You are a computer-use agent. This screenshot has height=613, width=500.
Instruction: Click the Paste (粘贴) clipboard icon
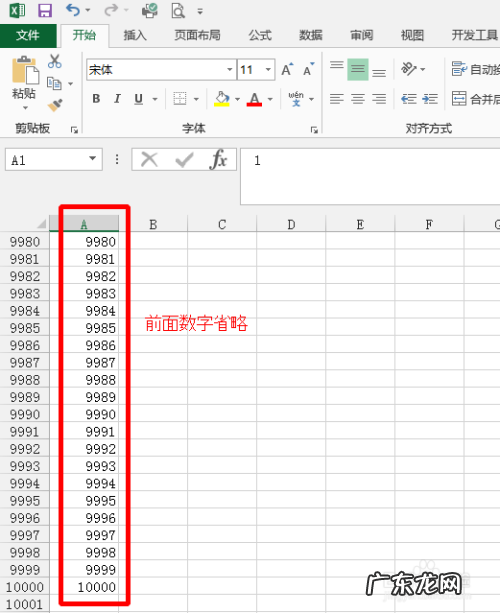coord(25,70)
